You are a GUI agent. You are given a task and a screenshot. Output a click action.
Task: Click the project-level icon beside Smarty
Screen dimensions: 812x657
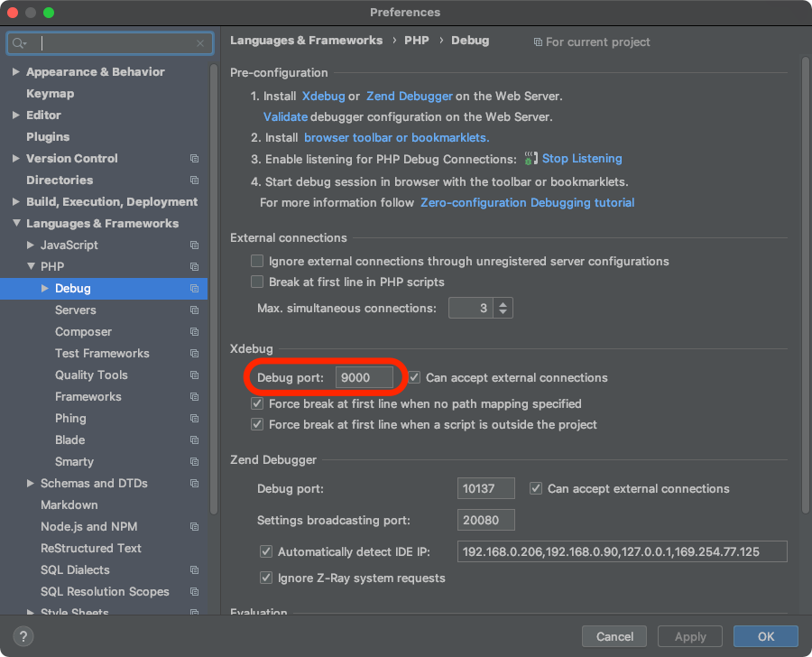(x=194, y=462)
